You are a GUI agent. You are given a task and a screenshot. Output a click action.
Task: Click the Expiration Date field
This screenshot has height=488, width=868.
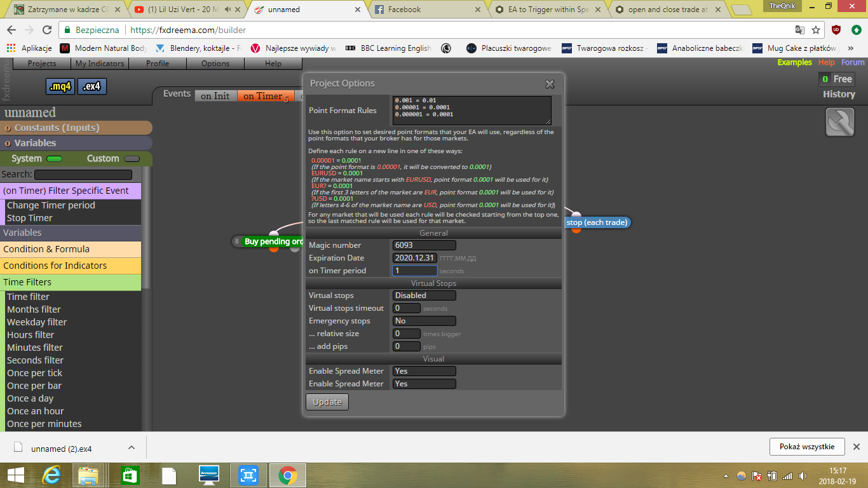coord(415,258)
